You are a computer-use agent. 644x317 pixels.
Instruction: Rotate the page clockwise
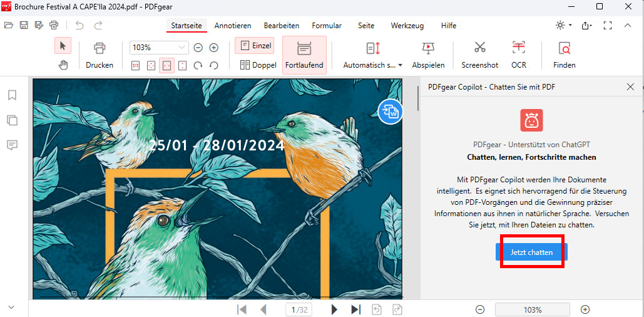coord(198,65)
